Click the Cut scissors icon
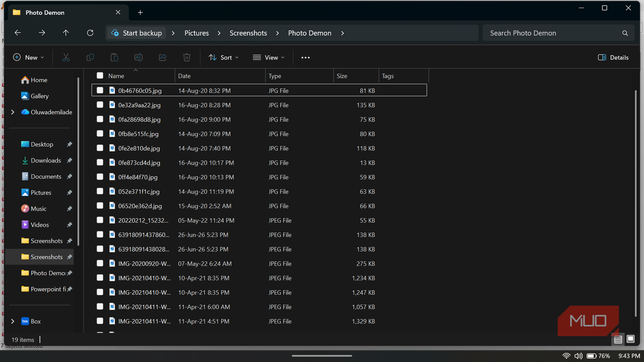644x362 pixels. [x=66, y=57]
